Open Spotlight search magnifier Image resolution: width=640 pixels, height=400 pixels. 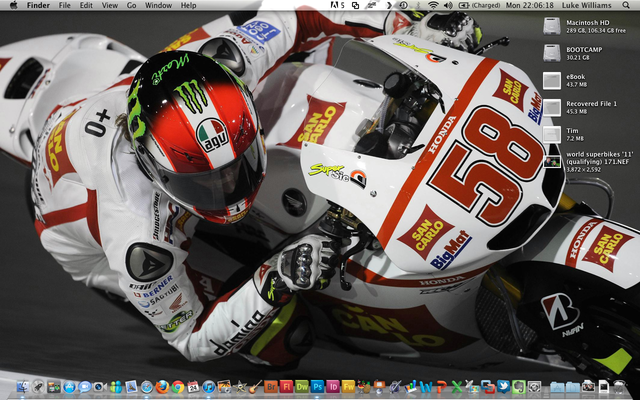tap(626, 5)
